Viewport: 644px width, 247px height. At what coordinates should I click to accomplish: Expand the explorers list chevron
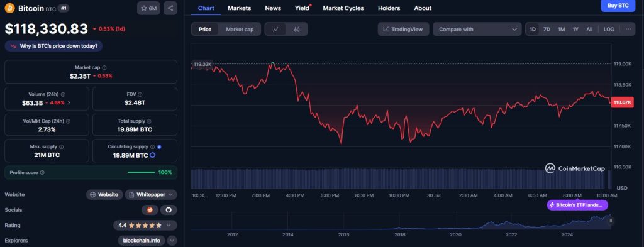pos(172,241)
